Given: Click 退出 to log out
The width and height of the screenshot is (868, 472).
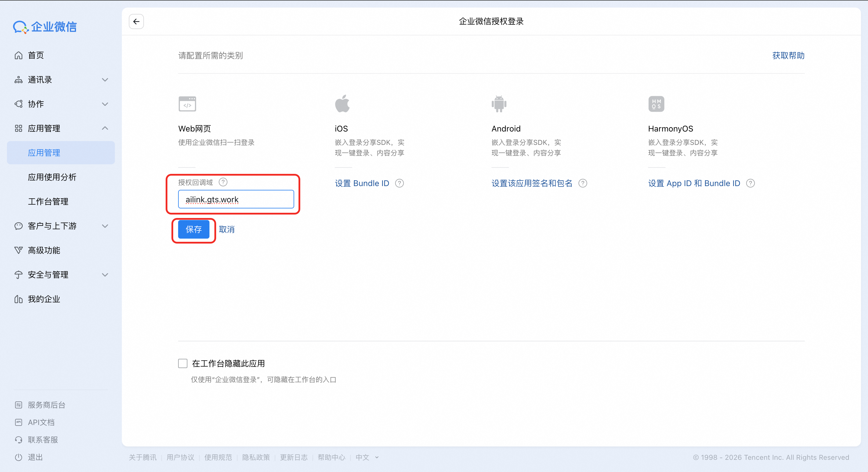Looking at the screenshot, I should coord(35,457).
